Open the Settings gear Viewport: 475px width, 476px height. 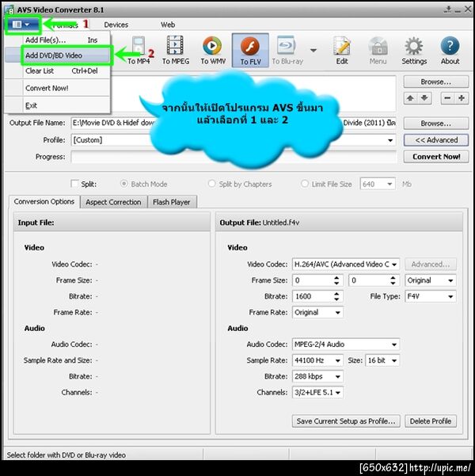(x=414, y=51)
